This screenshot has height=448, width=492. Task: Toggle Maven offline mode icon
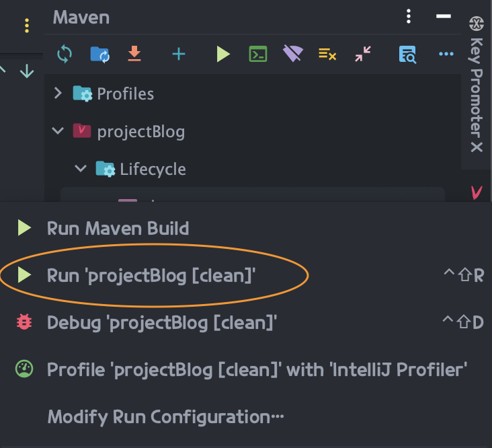point(293,53)
